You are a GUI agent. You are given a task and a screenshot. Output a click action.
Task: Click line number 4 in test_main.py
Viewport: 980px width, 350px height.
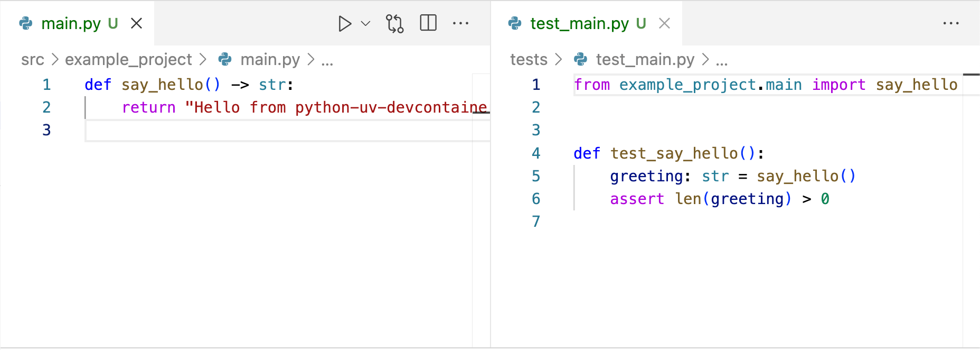coord(536,153)
